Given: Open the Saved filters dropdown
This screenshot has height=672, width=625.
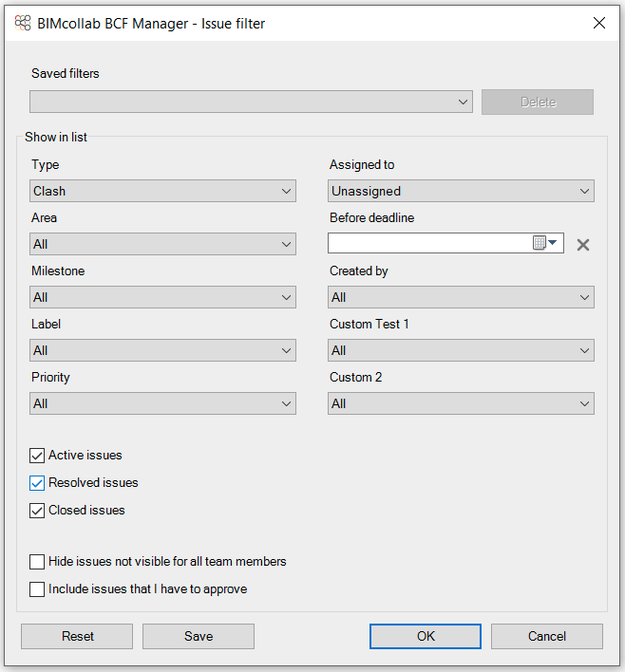Looking at the screenshot, I should coord(251,102).
